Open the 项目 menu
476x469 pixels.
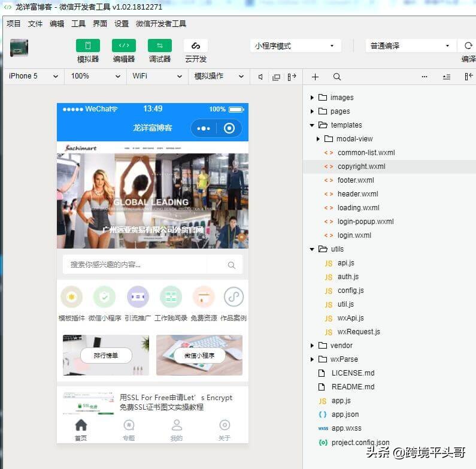coord(14,24)
